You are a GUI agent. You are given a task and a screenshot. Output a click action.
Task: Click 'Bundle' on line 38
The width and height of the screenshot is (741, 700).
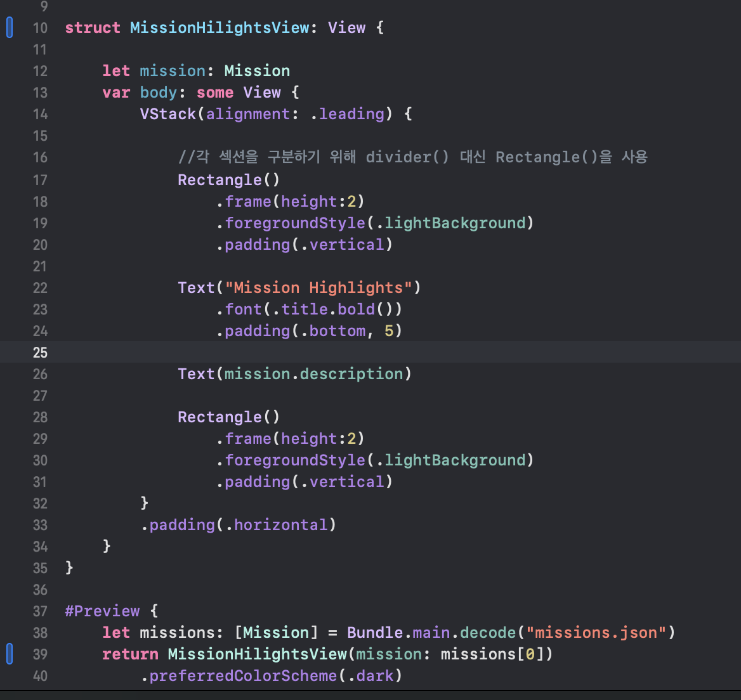pyautogui.click(x=375, y=633)
